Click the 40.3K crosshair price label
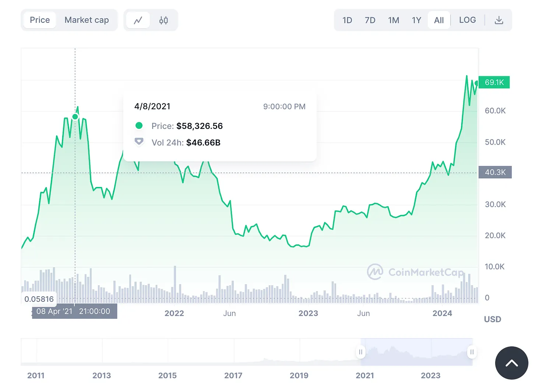536x392 pixels. click(x=495, y=172)
